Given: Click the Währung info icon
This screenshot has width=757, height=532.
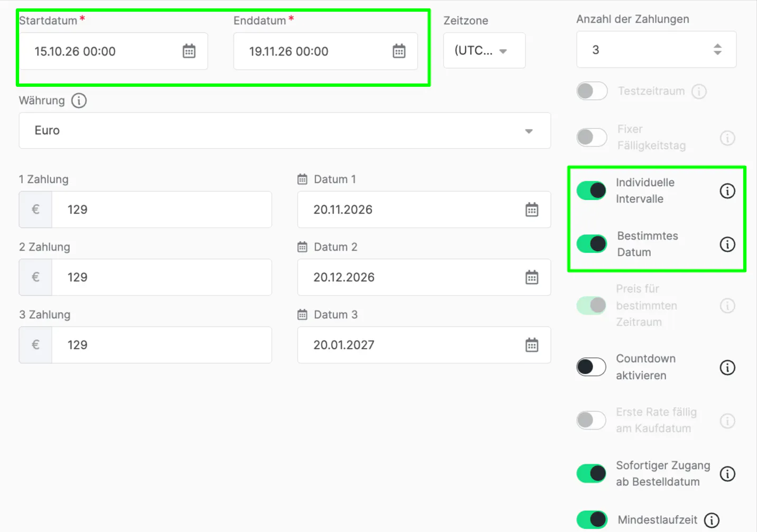Looking at the screenshot, I should (x=79, y=100).
